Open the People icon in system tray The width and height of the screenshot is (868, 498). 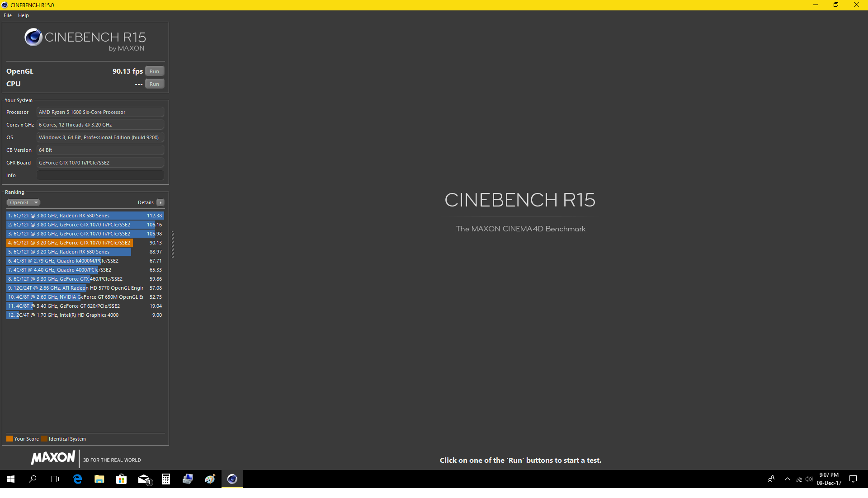[x=771, y=479]
